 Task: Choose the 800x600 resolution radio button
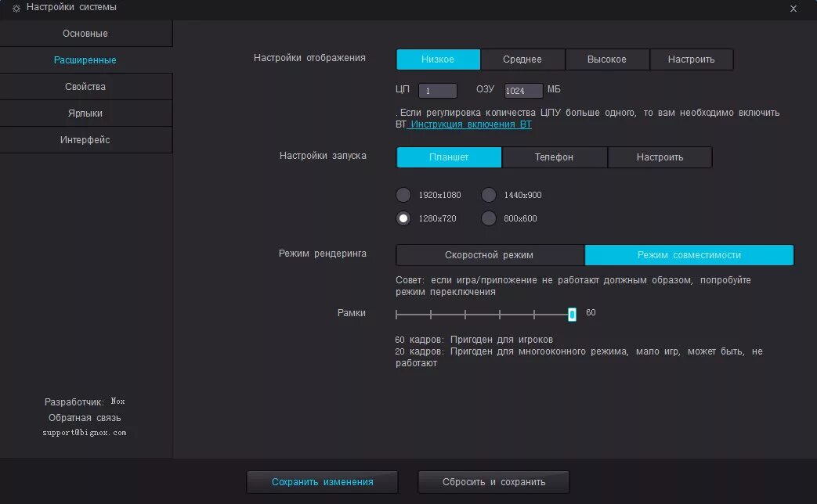(489, 218)
